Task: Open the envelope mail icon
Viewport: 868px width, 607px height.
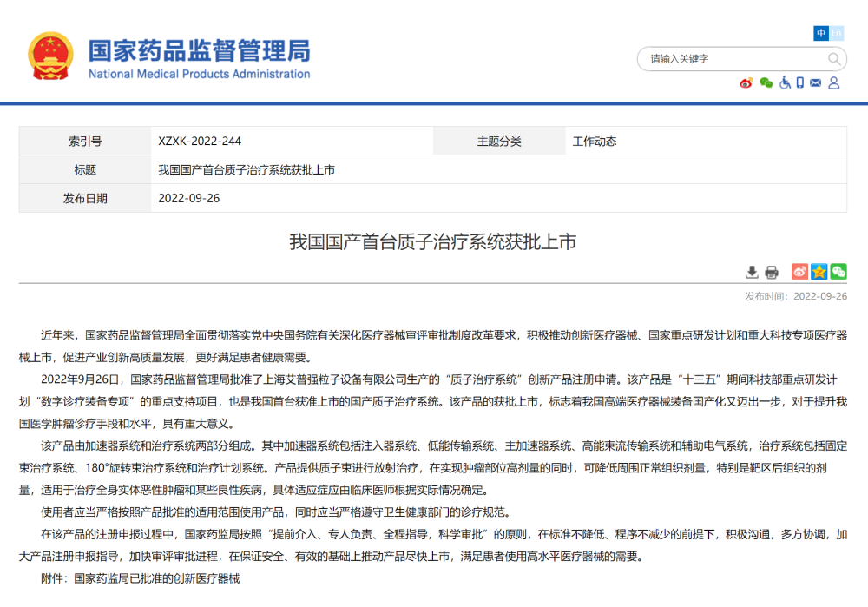Action: point(815,83)
